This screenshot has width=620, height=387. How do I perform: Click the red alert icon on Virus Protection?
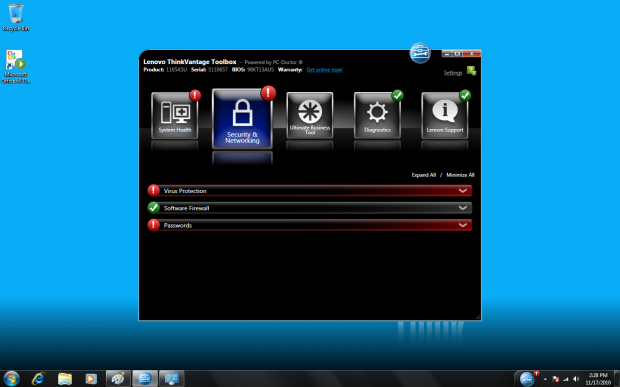point(153,191)
